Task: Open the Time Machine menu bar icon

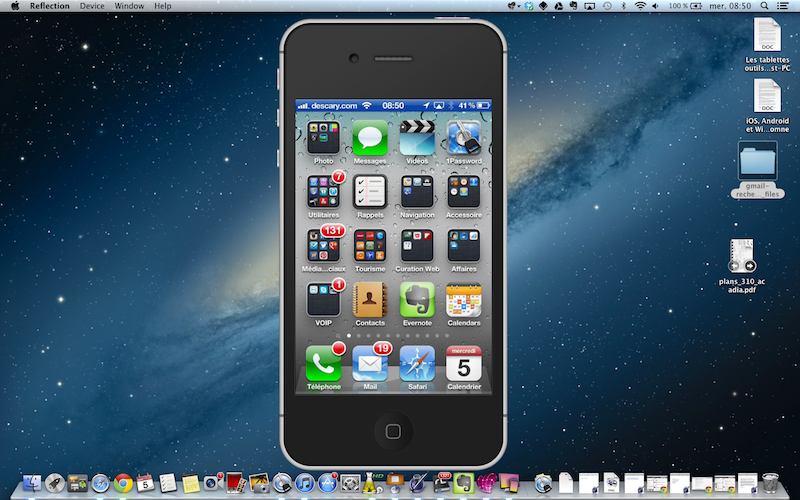Action: point(607,6)
